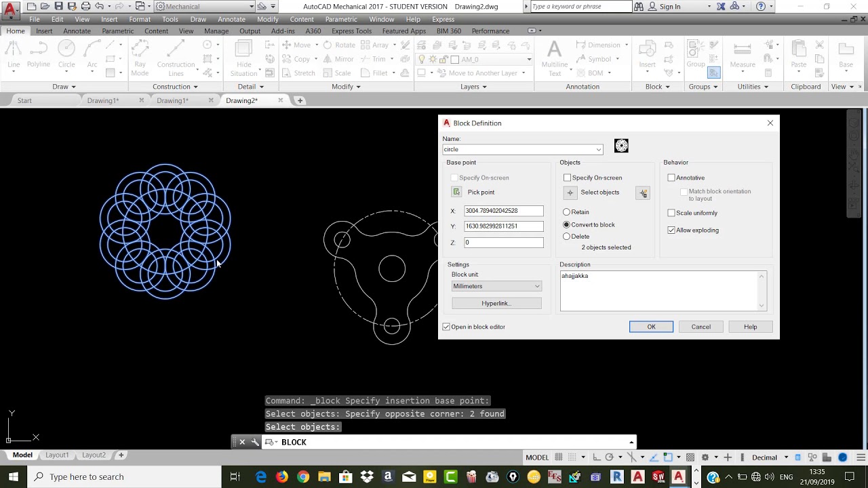
Task: Open Block unit Millimeters dropdown
Action: (496, 286)
